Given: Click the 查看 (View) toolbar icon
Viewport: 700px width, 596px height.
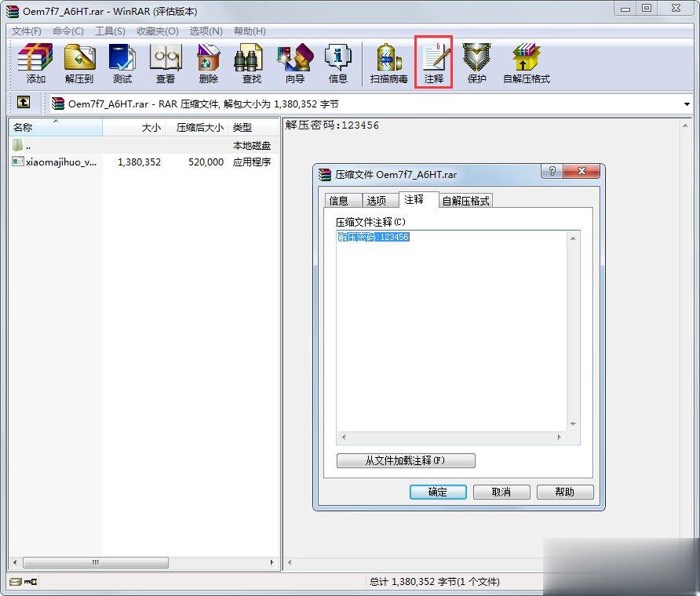Looking at the screenshot, I should click(165, 63).
